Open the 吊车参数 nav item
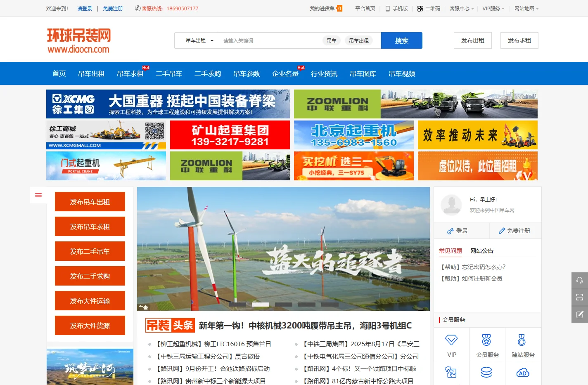Viewport: 588px width, 385px height. 247,73
